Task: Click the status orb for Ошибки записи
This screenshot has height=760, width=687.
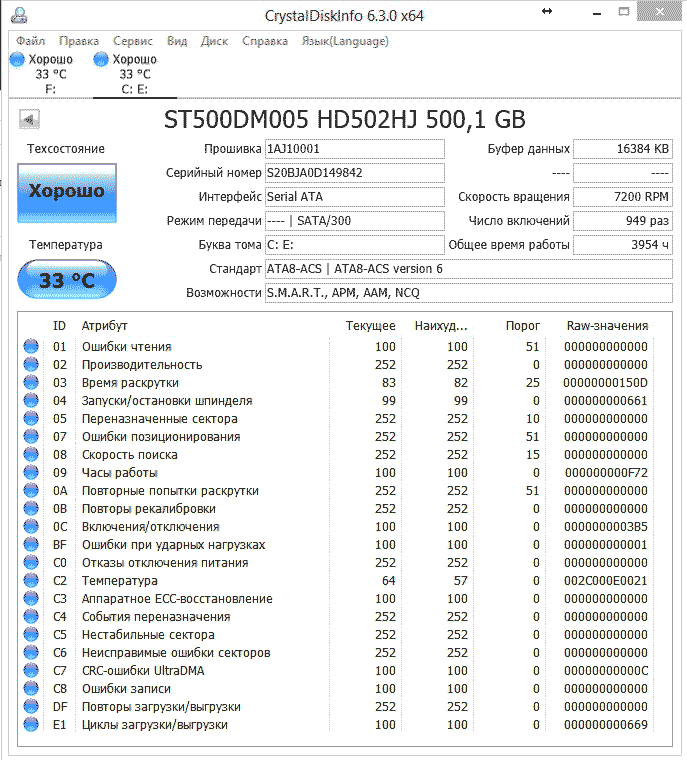Action: point(31,688)
